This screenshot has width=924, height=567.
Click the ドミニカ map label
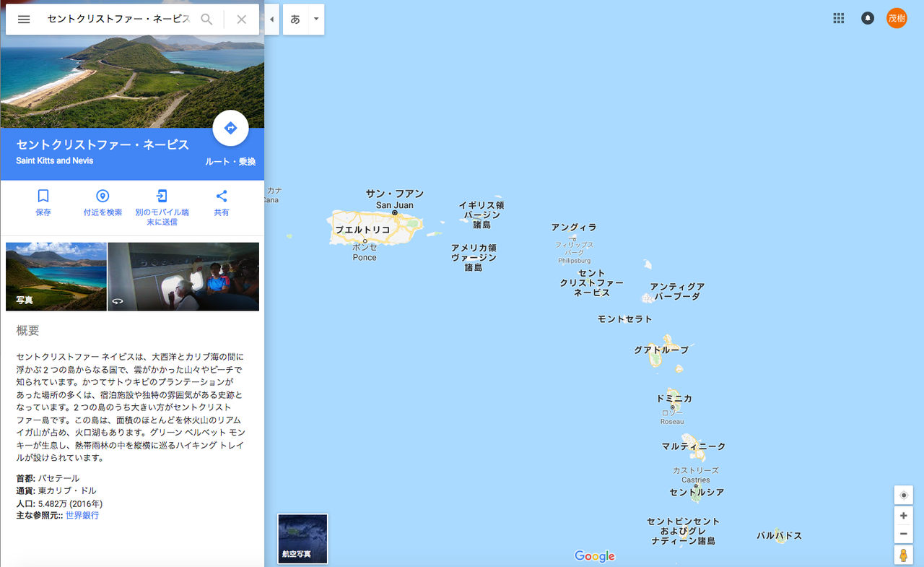674,399
